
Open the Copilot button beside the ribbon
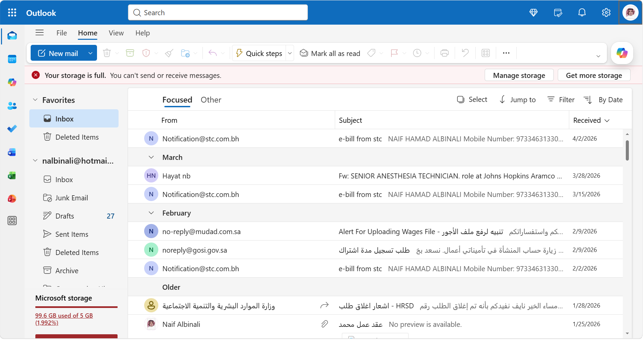pyautogui.click(x=622, y=53)
